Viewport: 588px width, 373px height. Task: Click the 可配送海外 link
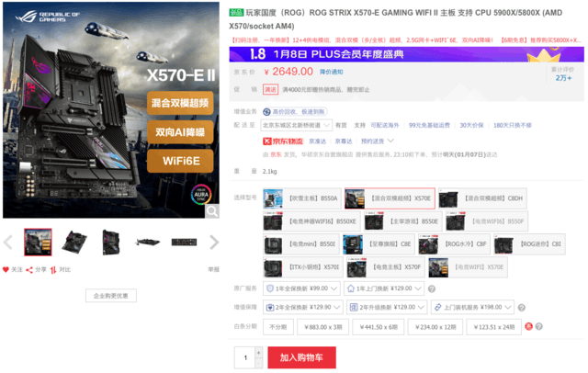point(385,125)
